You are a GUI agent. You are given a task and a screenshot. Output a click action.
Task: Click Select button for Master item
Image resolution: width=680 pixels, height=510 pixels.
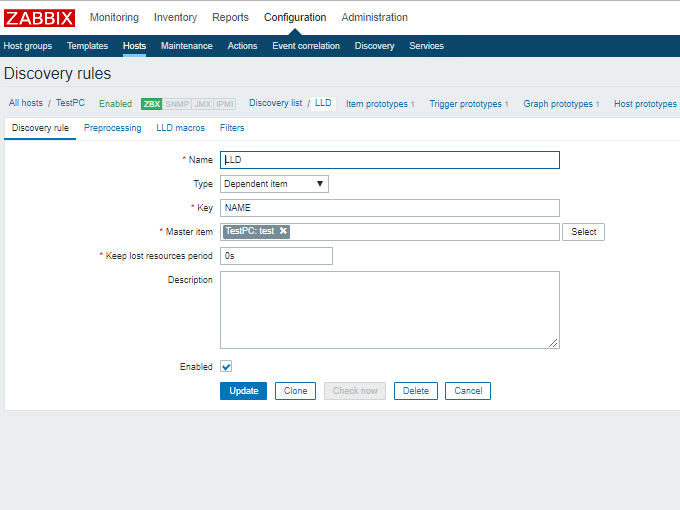point(583,232)
